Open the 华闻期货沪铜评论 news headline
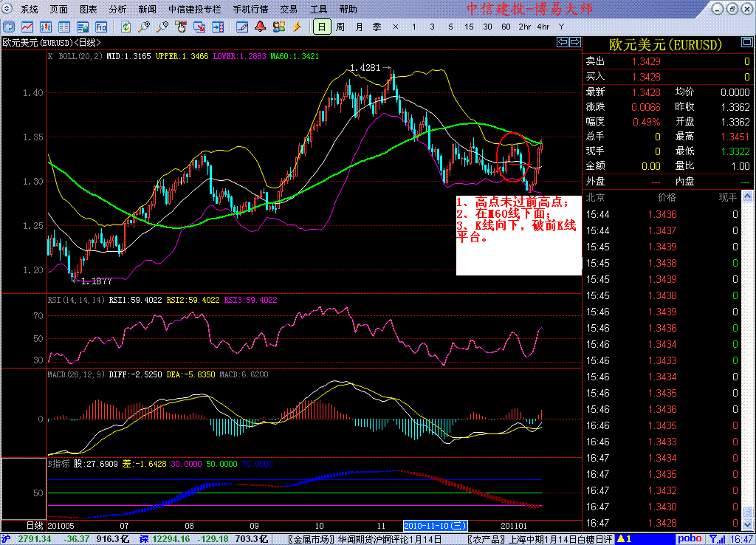This screenshot has width=756, height=545. pyautogui.click(x=365, y=539)
